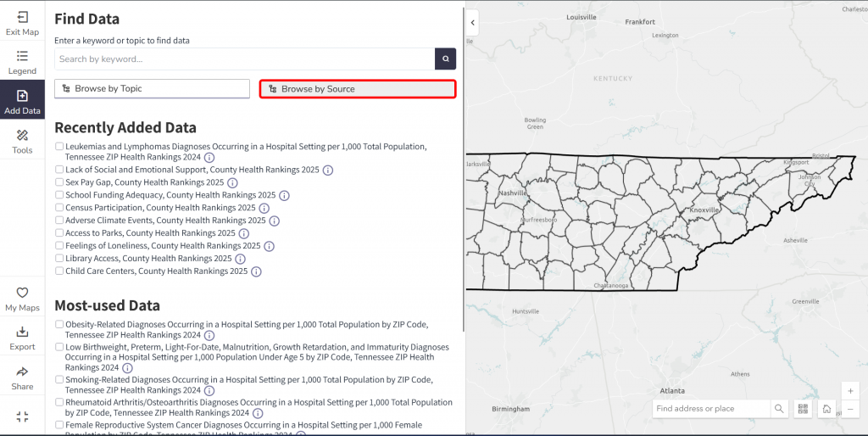Collapse the side panel with the chevron
The height and width of the screenshot is (436, 868).
click(x=473, y=23)
